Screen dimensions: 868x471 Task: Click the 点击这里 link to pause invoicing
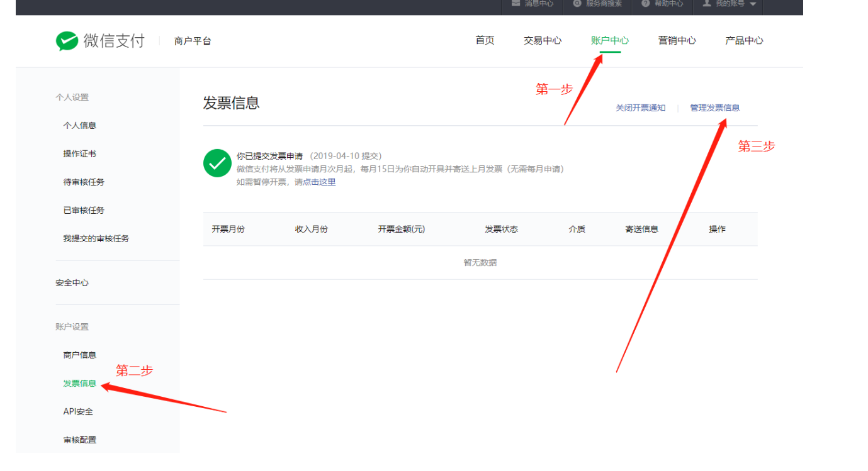pyautogui.click(x=319, y=182)
